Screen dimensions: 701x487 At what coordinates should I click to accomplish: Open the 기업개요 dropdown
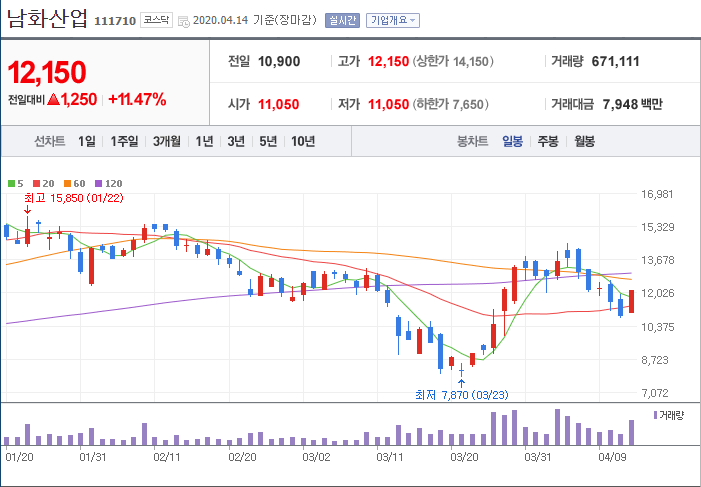coord(393,21)
